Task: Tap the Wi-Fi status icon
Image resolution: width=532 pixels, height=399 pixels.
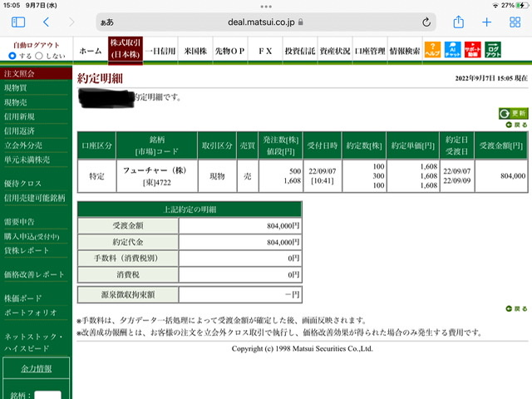Action: tap(495, 6)
